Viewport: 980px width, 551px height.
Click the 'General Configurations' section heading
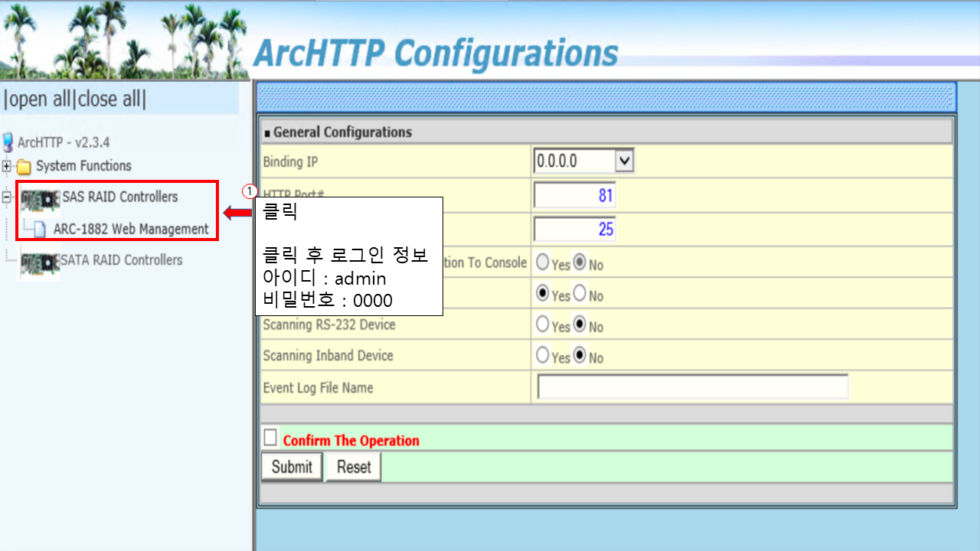342,132
